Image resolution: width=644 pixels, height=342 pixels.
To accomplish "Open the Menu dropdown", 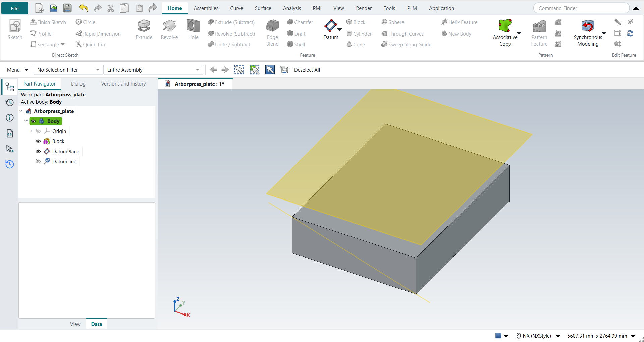I will pos(17,70).
